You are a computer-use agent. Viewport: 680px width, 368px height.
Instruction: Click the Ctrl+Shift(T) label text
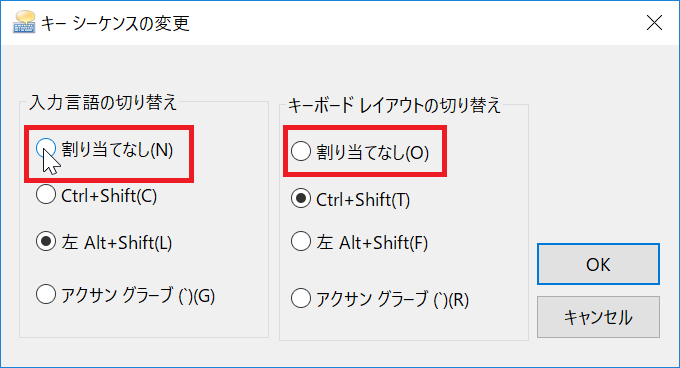pos(363,199)
